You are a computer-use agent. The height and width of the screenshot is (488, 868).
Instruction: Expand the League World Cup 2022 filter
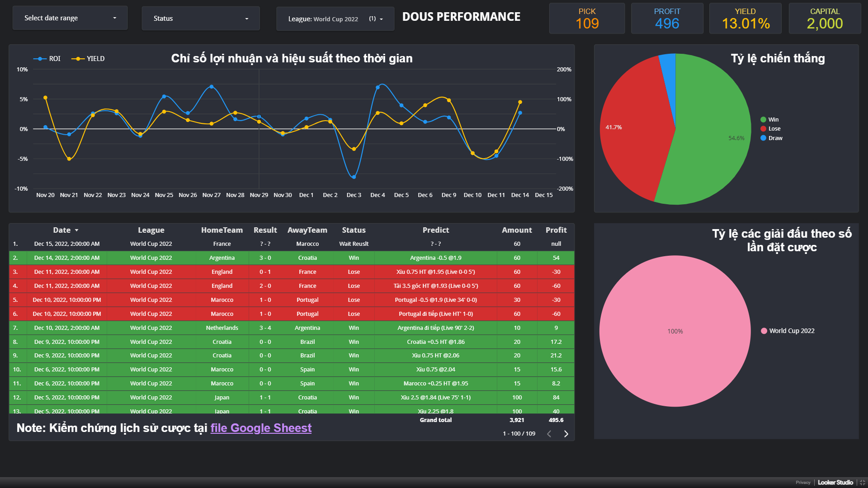(x=335, y=19)
